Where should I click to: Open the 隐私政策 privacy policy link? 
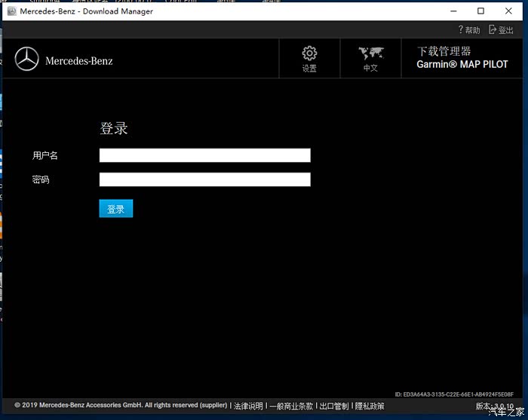(x=370, y=406)
